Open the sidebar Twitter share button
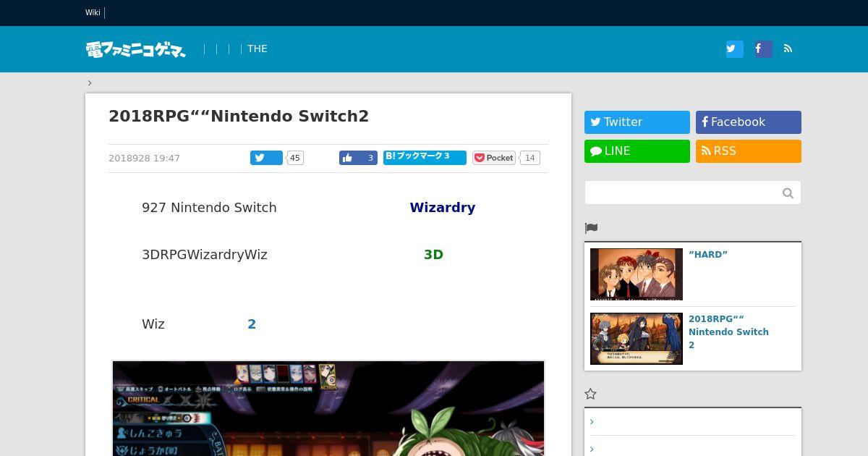 (x=637, y=122)
